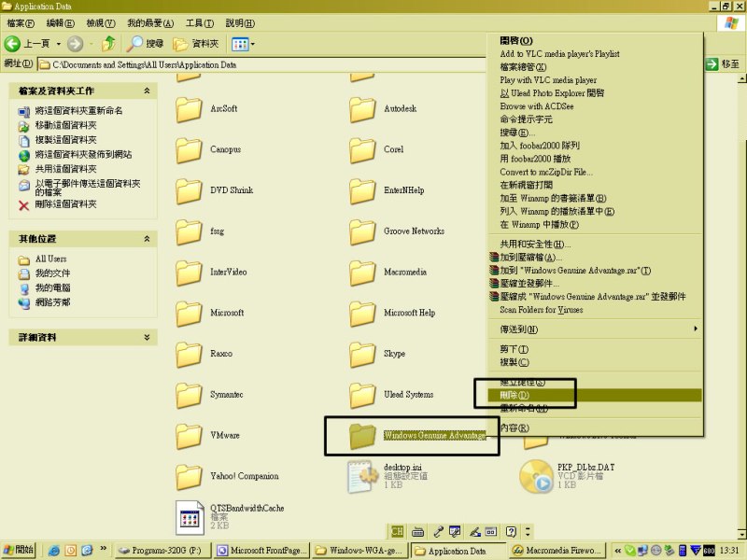Go to All Users location link

(51, 259)
